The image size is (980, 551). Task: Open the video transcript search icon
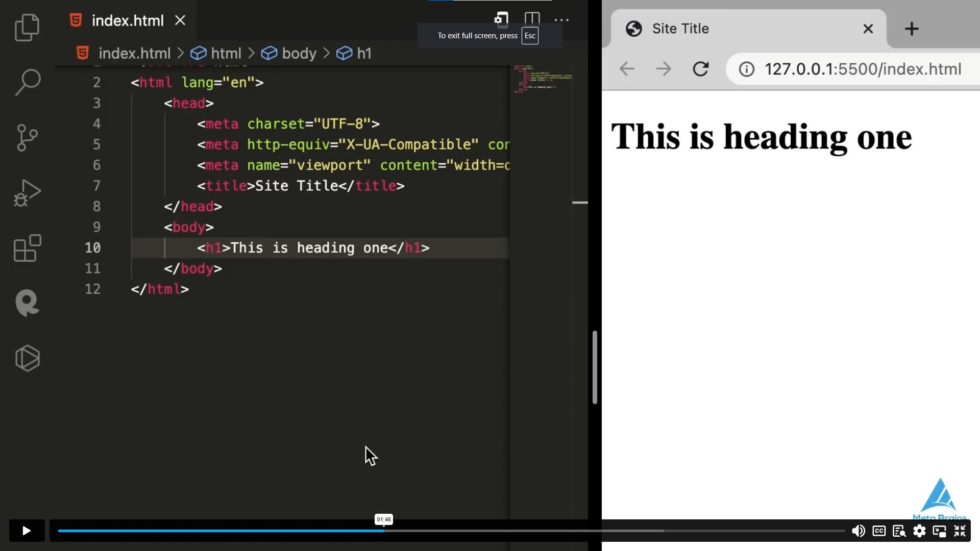tap(899, 531)
